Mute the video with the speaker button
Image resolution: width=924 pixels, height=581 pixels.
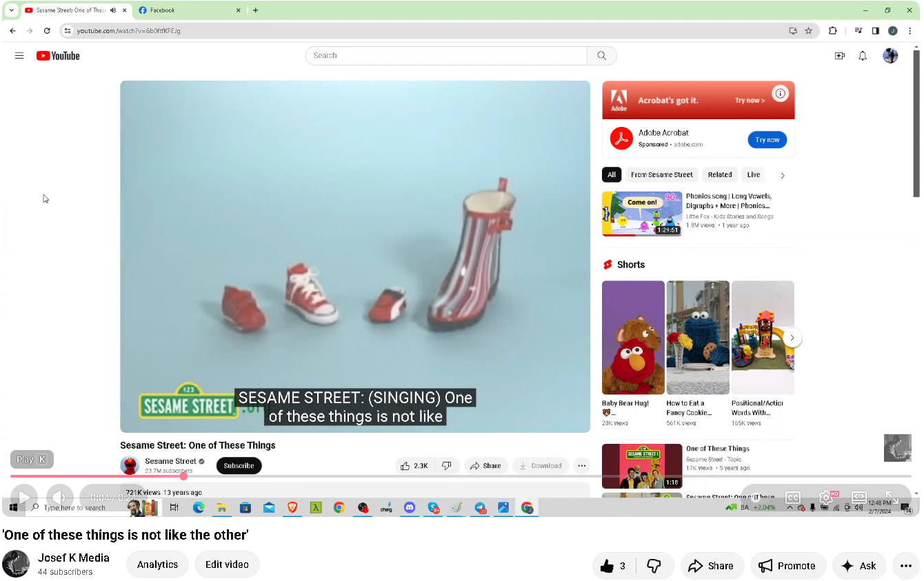(x=59, y=497)
